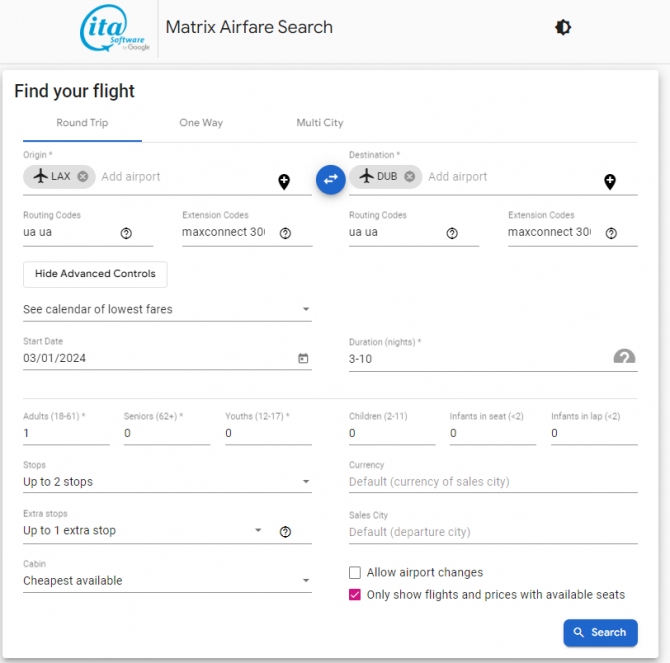This screenshot has height=663, width=670.
Task: Remove LAX airport chip from Origin
Action: click(x=83, y=176)
